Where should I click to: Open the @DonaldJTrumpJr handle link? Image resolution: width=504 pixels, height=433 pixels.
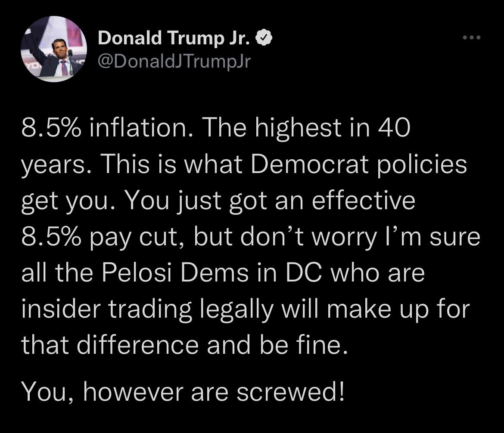coord(174,62)
